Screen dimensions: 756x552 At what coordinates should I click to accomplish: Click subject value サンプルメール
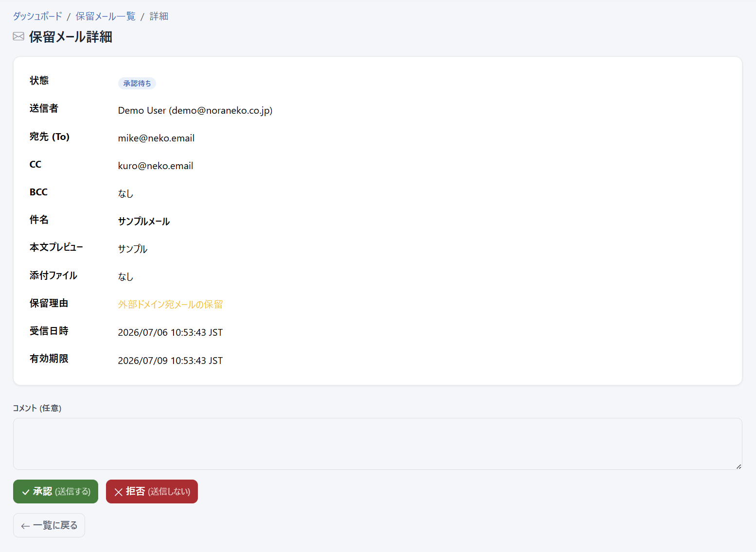[x=144, y=221]
